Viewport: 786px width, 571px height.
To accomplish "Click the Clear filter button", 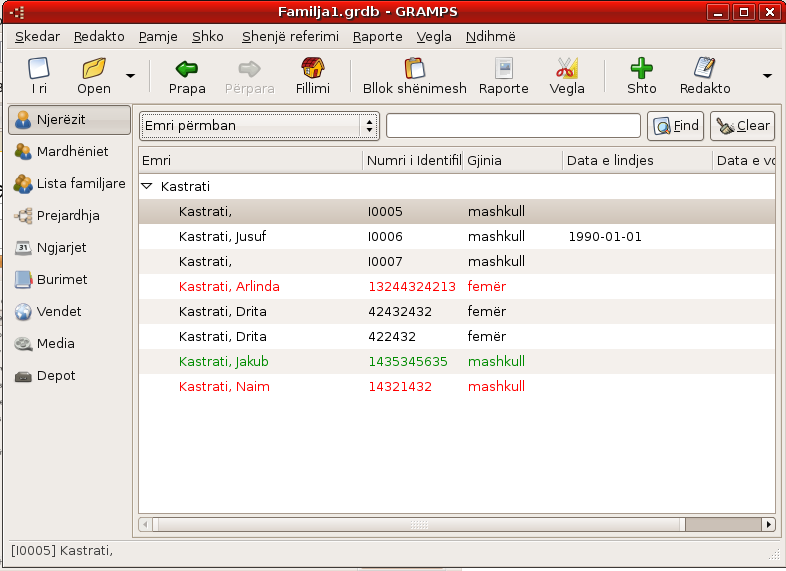I will pyautogui.click(x=742, y=125).
